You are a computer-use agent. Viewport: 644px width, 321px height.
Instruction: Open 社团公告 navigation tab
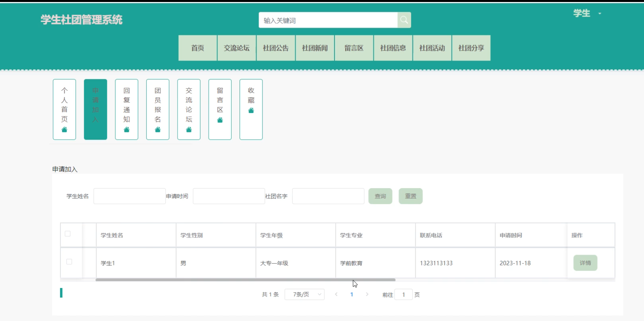pos(276,48)
